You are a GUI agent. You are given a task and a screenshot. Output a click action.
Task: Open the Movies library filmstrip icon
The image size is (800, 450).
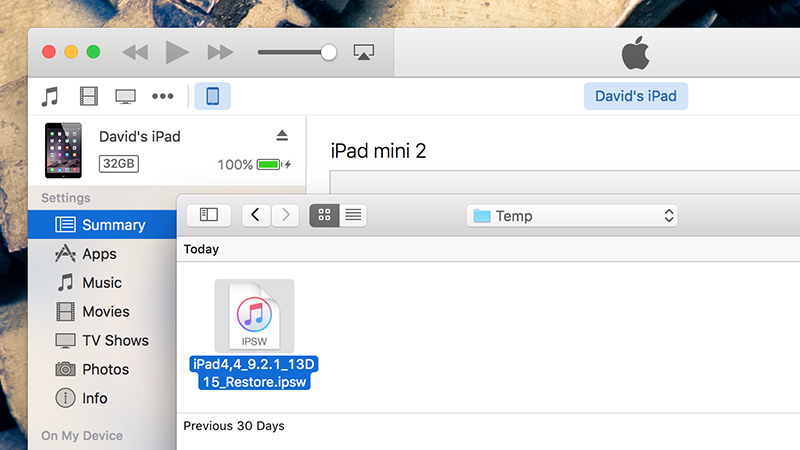(88, 96)
